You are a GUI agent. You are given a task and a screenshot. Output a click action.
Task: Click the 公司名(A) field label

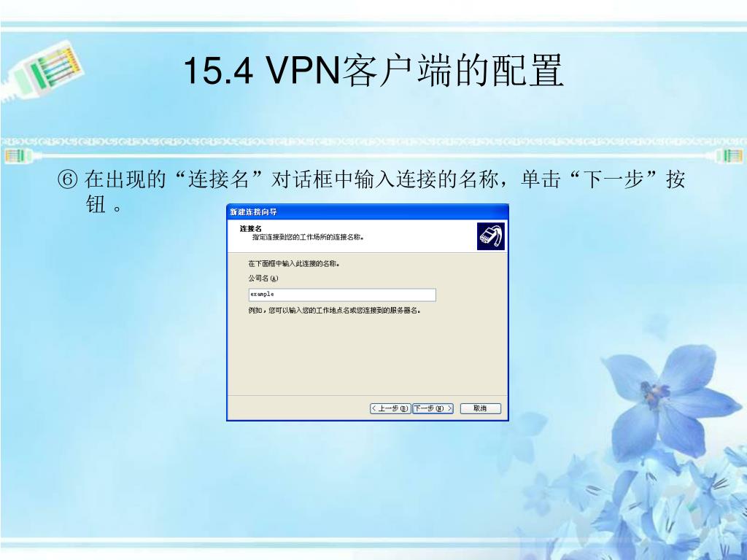[263, 279]
